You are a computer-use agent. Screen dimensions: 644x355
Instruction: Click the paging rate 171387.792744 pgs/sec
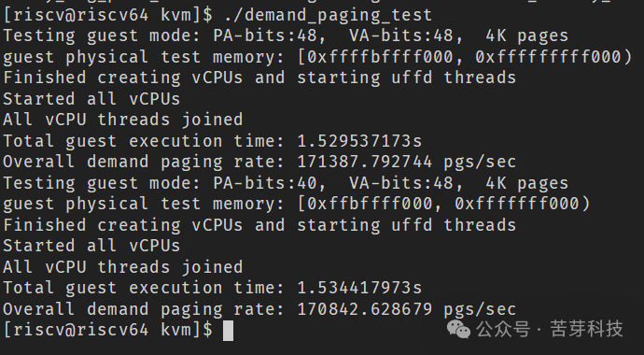pyautogui.click(x=406, y=162)
